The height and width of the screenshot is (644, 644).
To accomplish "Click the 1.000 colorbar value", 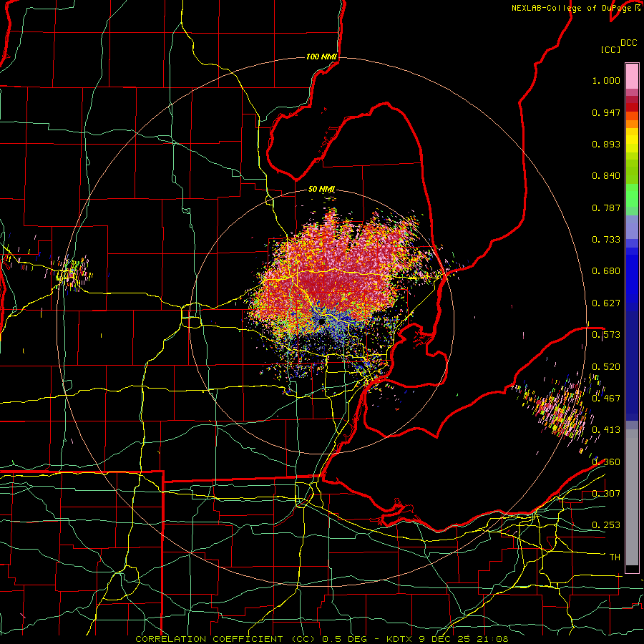I will pos(606,80).
